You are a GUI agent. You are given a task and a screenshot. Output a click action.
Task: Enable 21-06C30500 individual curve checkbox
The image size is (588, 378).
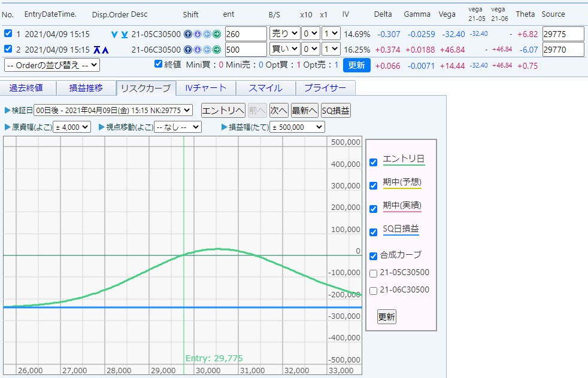(373, 291)
